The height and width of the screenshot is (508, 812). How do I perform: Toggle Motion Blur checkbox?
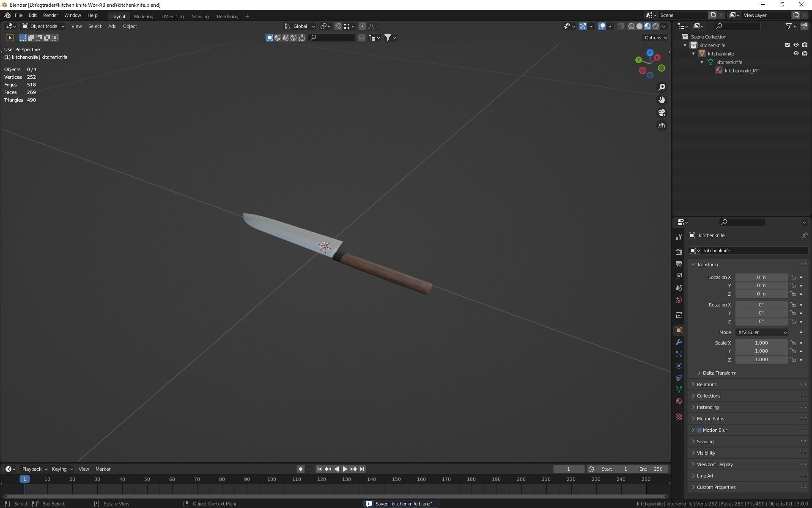(x=699, y=430)
